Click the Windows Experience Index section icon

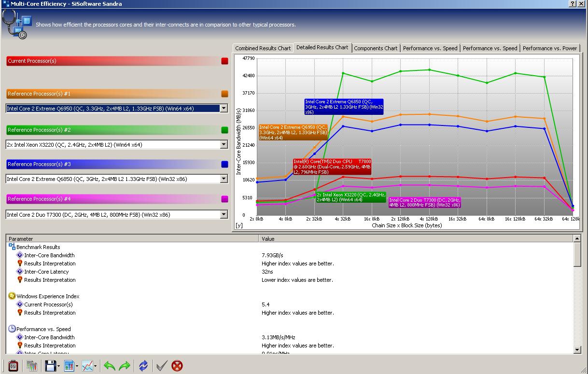point(12,296)
